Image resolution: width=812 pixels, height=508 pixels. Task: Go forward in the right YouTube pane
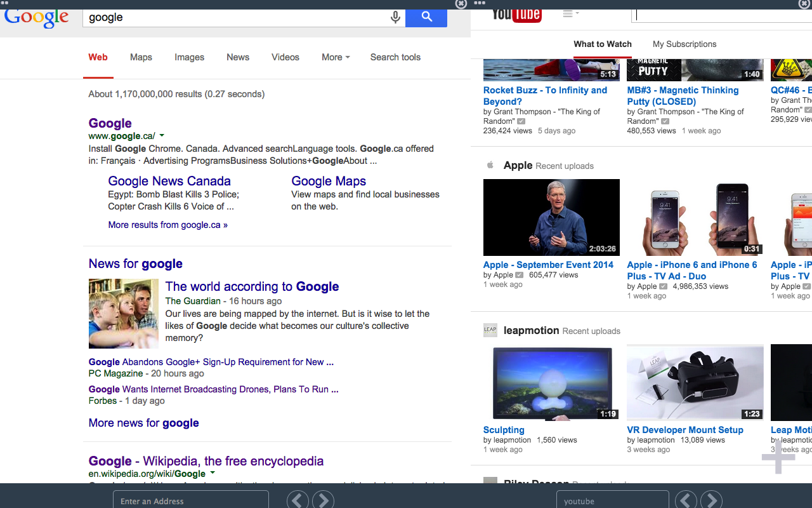coord(711,500)
